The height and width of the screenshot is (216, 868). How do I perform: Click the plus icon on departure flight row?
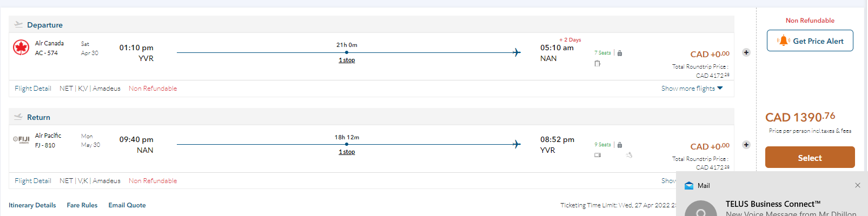pyautogui.click(x=746, y=52)
